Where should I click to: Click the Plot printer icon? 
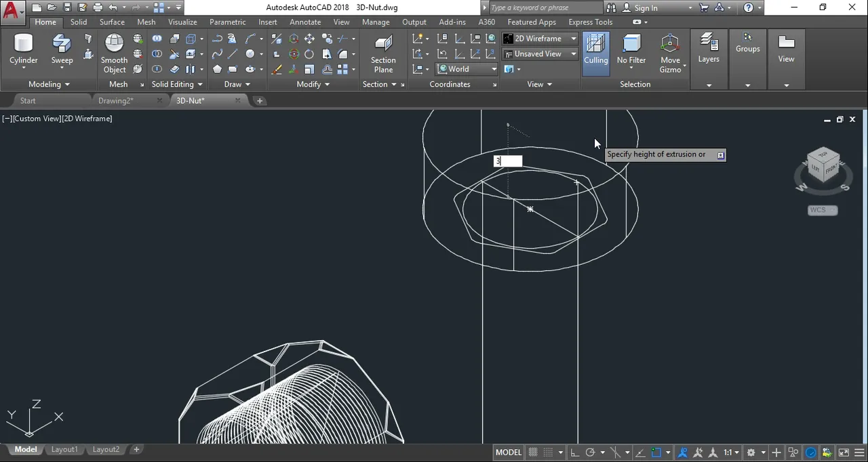[x=98, y=7]
